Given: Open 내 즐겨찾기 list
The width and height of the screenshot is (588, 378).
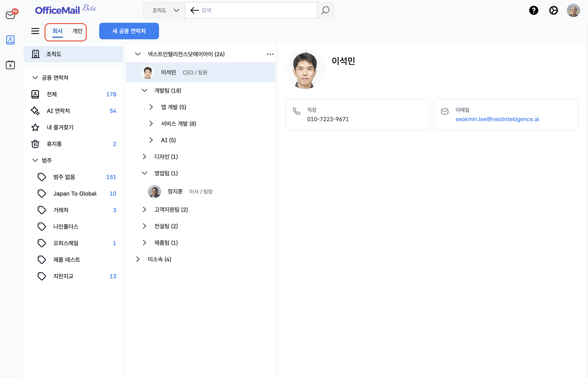Looking at the screenshot, I should (x=74, y=127).
